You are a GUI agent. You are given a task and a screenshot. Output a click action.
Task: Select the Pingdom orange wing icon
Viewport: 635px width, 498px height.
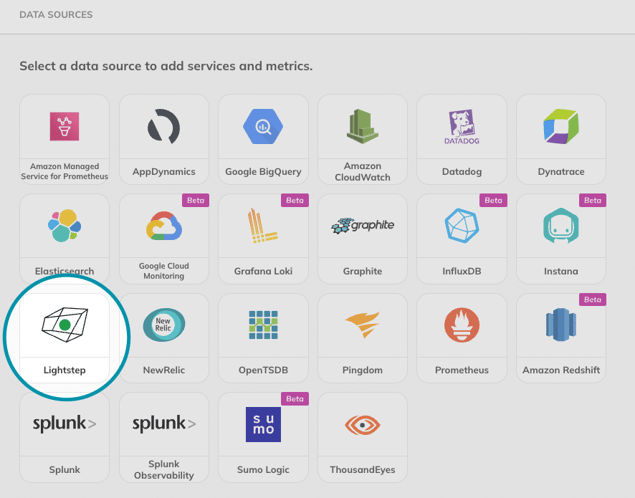pyautogui.click(x=362, y=325)
